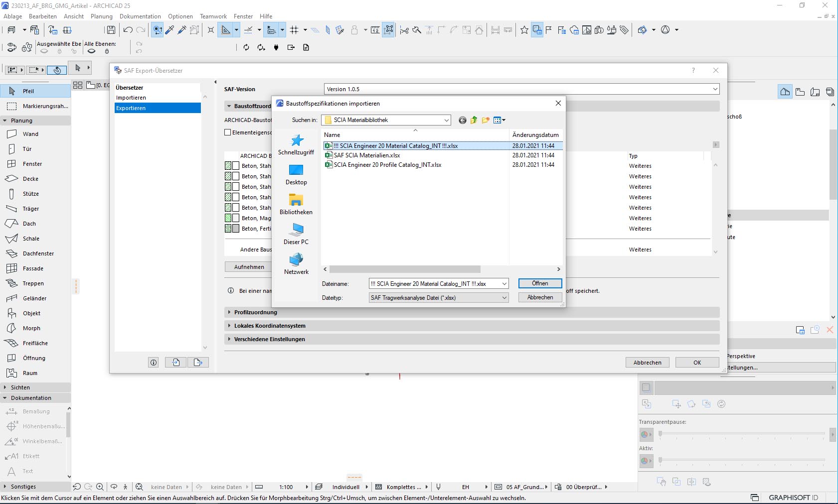838x504 pixels.
Task: Toggle checkbox of first Beton, Stahl row
Action: 236,166
